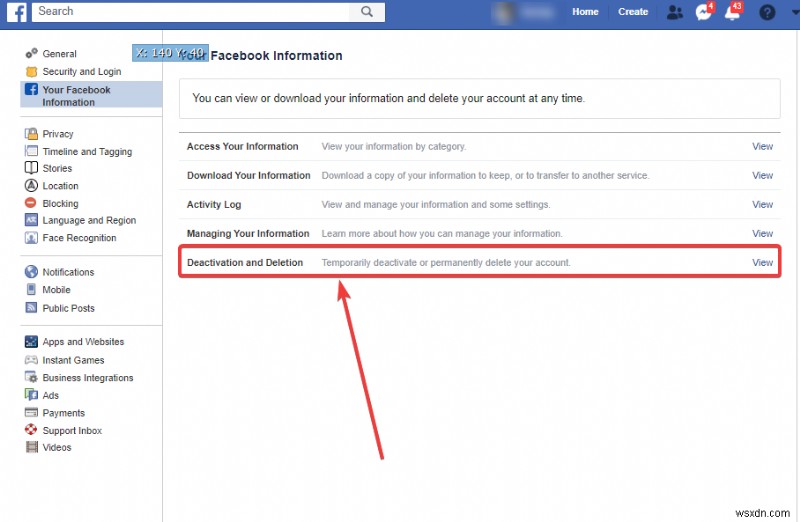Open the Create menu in top bar

point(633,12)
